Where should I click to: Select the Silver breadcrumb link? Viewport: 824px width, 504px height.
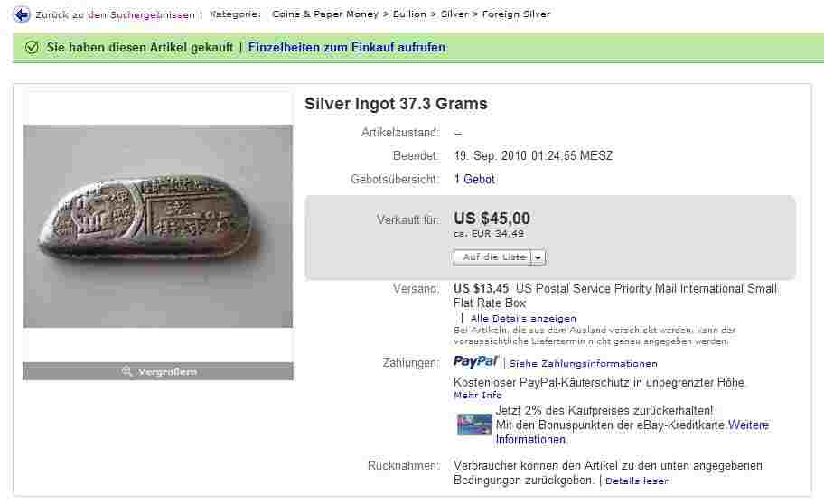[454, 14]
